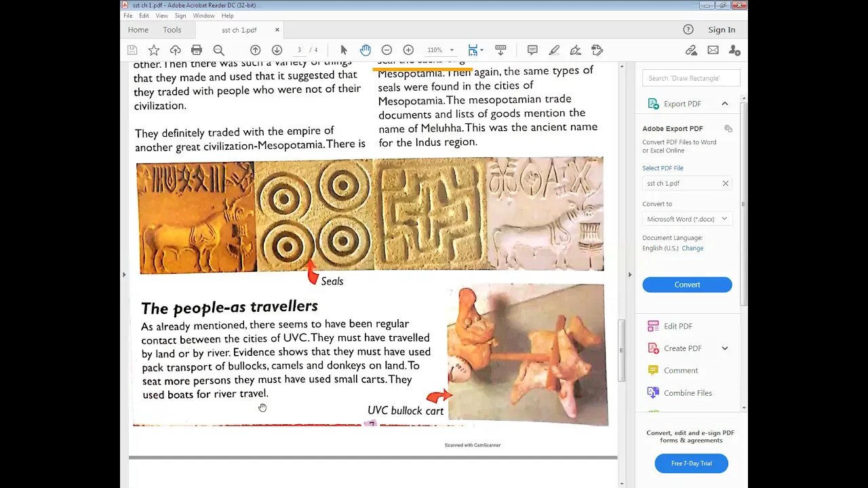Choose the Selection arrow tool
868x488 pixels.
[344, 50]
